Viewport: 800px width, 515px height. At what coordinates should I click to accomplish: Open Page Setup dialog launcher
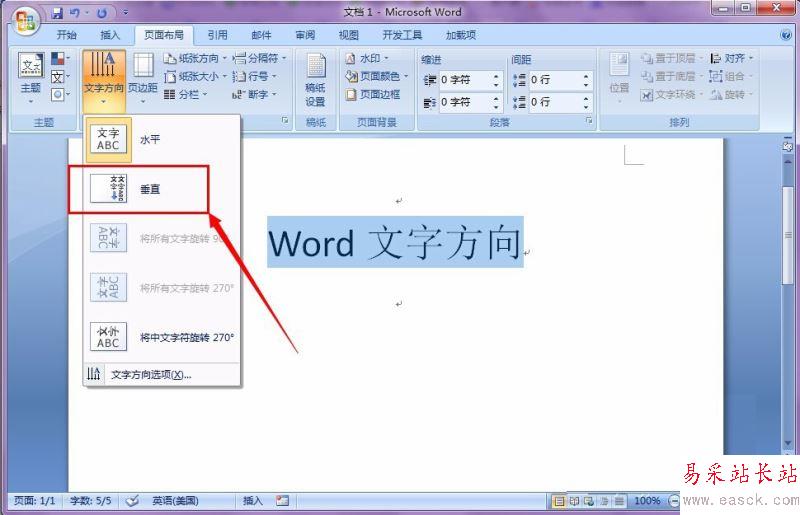(285, 121)
